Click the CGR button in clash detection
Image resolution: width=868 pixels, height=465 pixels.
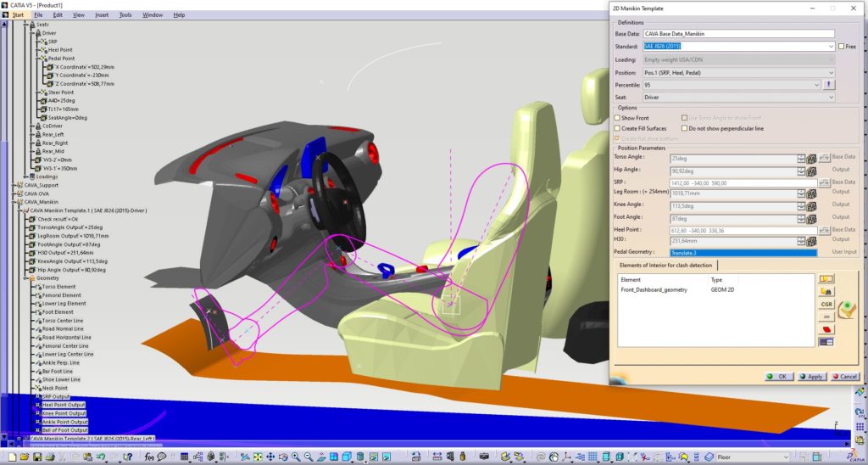tap(826, 304)
